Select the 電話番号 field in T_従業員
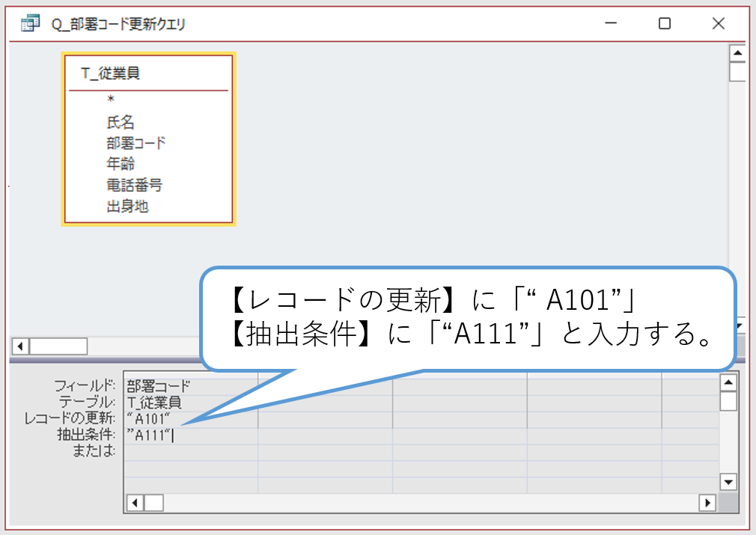 coord(134,185)
